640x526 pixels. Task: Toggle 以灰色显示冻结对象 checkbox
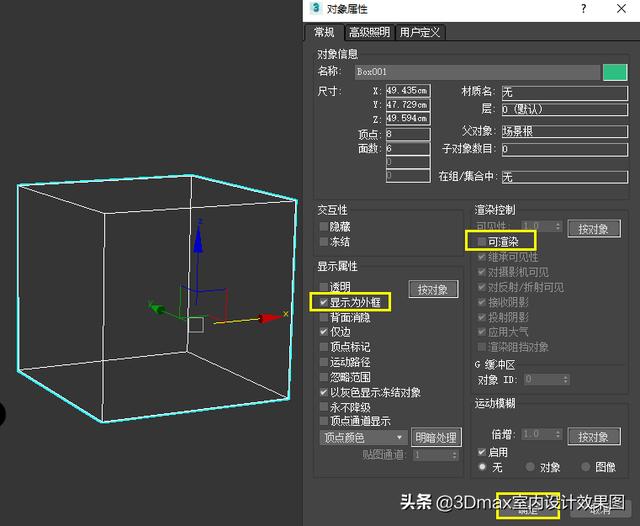(x=324, y=392)
